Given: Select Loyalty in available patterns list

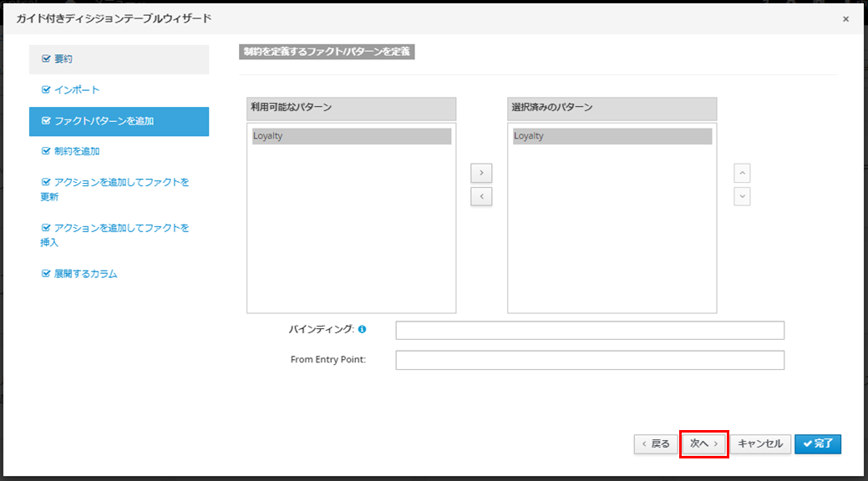Looking at the screenshot, I should tap(352, 136).
